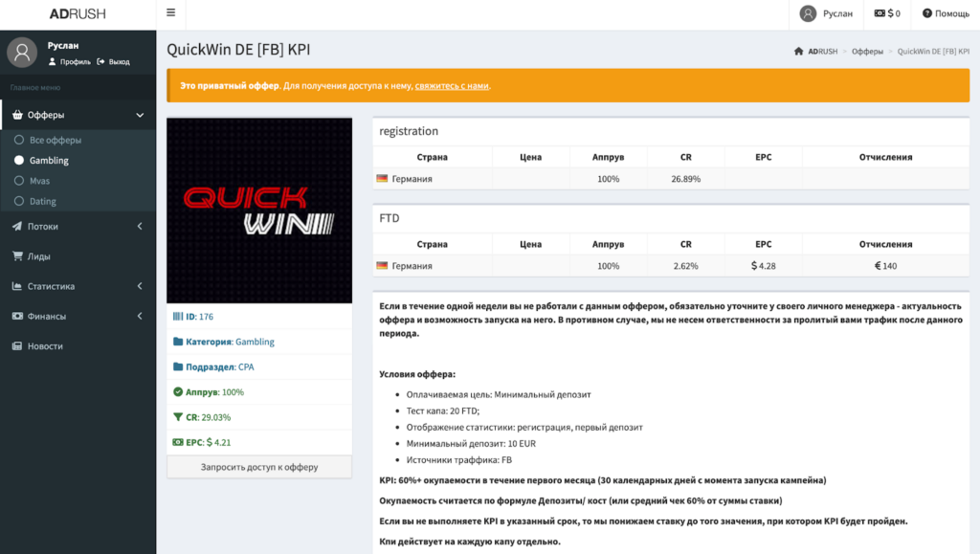
Task: Click the sign-out arrow icon near Выход
Action: (100, 62)
